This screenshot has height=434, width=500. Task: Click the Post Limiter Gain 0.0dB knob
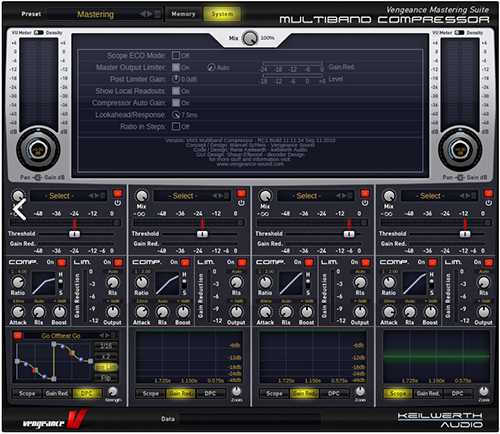[x=176, y=79]
